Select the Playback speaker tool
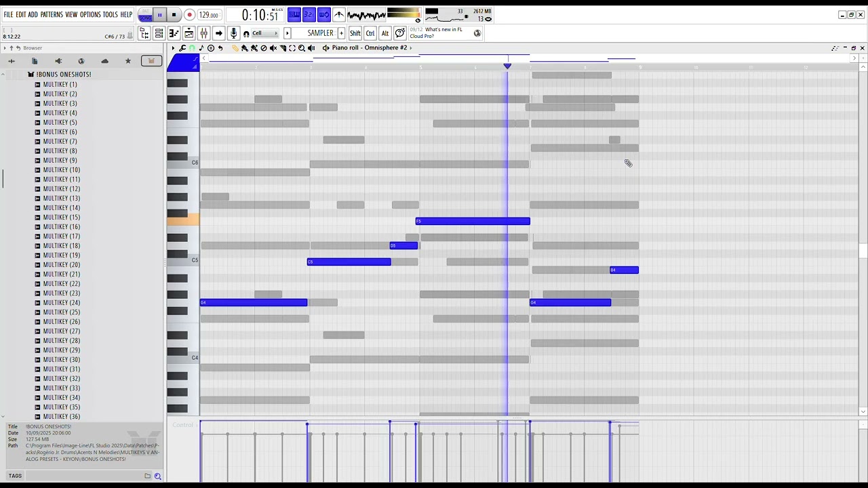The image size is (868, 488). 311,48
